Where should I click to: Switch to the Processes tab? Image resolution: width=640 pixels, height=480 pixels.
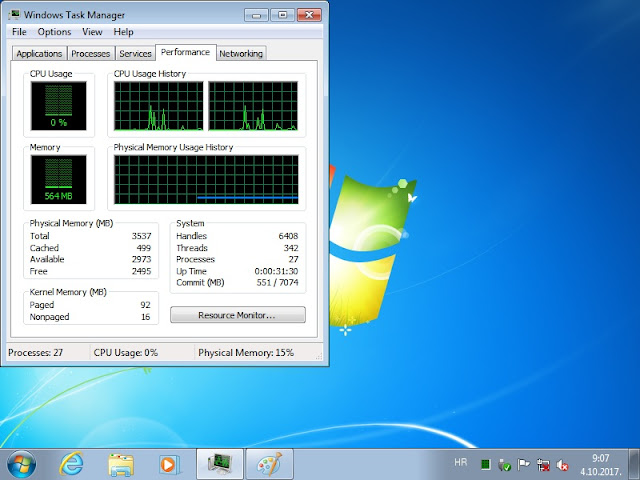[x=91, y=53]
